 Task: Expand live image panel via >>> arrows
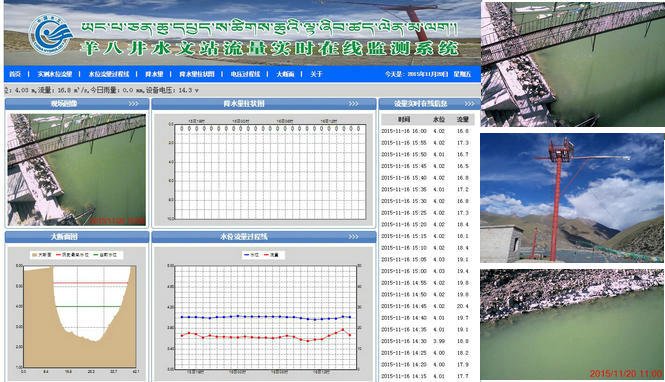pos(134,104)
